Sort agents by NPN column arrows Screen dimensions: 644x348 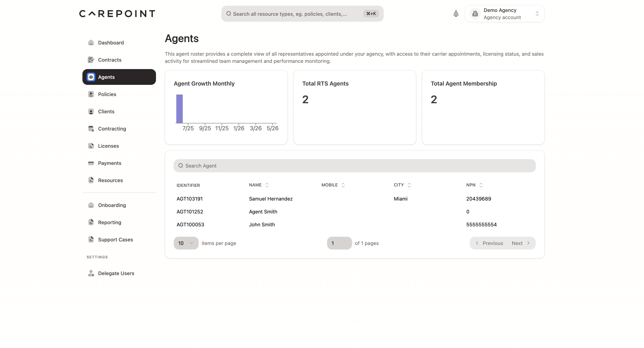(x=481, y=185)
